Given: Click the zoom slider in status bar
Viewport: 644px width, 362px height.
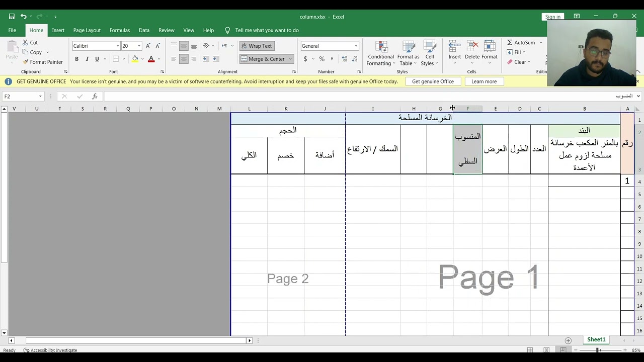Looking at the screenshot, I should tap(598, 350).
